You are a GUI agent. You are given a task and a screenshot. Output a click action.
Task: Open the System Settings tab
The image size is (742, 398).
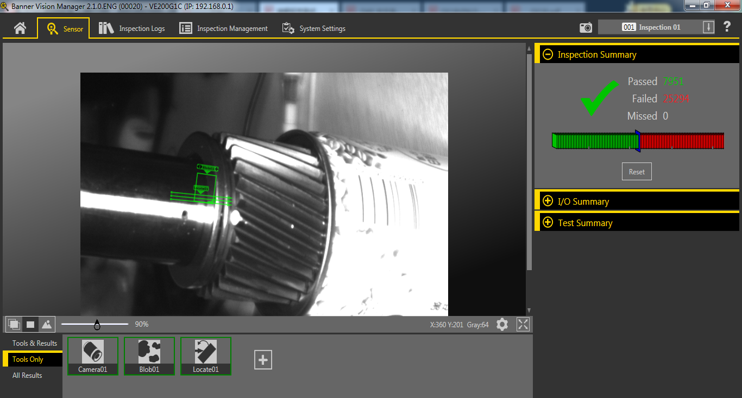[313, 28]
